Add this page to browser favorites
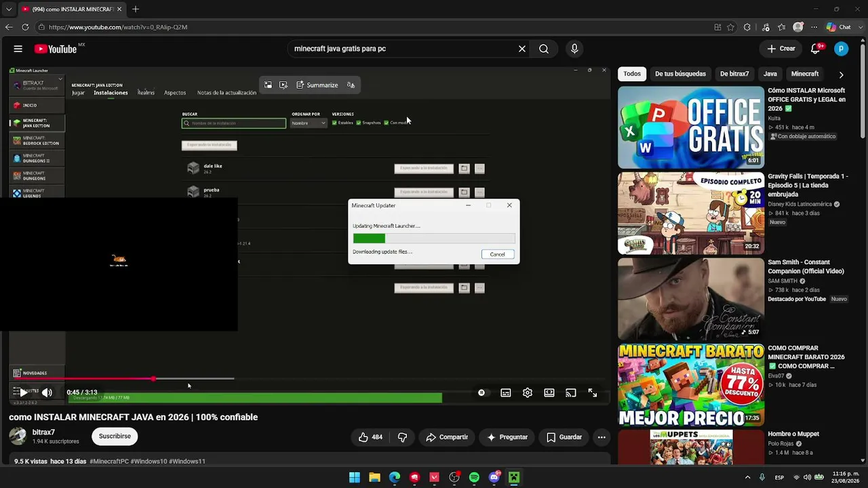The image size is (868, 488). [x=731, y=27]
